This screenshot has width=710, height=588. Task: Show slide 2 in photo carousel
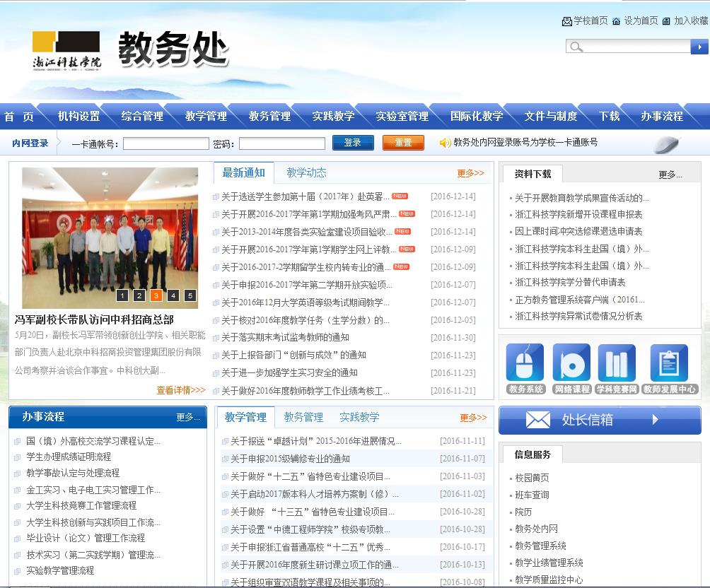pyautogui.click(x=139, y=295)
